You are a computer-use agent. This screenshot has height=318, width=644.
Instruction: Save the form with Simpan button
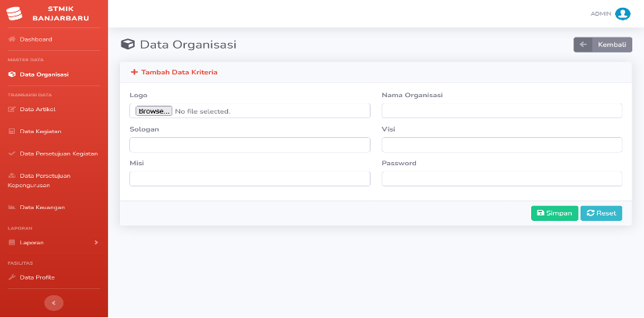pos(555,213)
